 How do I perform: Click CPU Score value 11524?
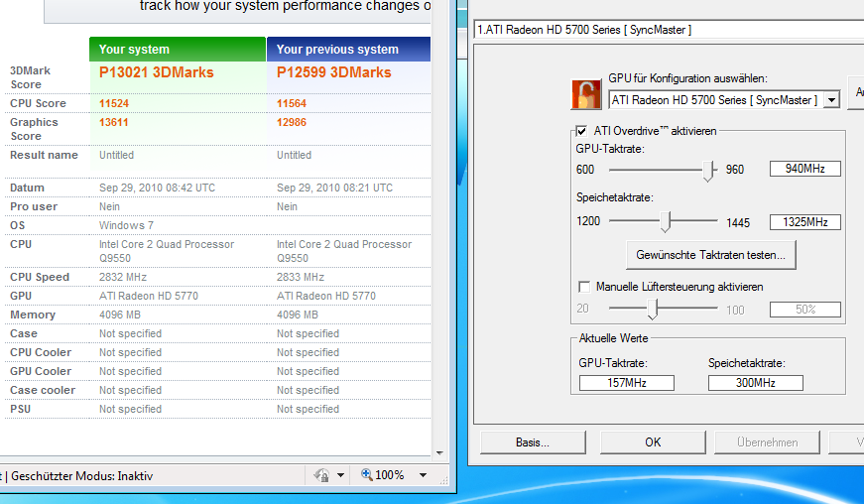114,103
